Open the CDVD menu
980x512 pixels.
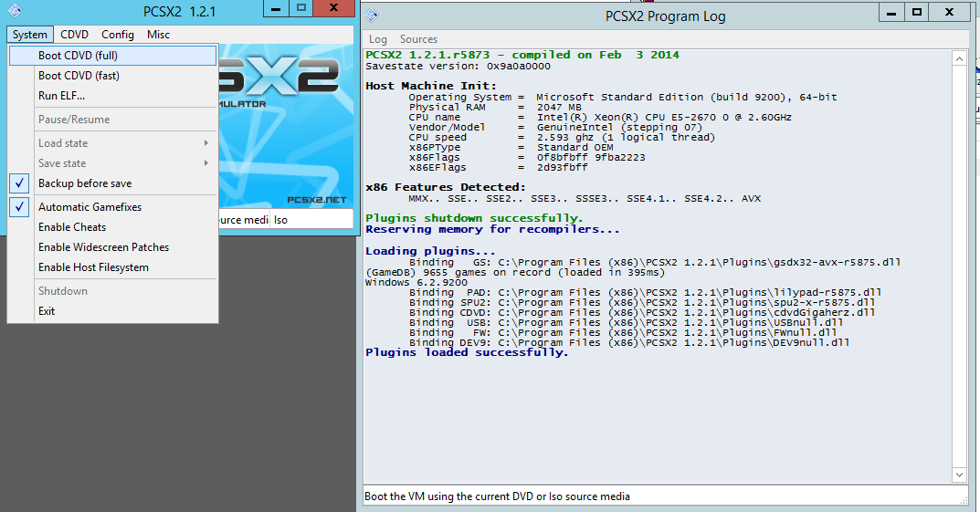(74, 35)
